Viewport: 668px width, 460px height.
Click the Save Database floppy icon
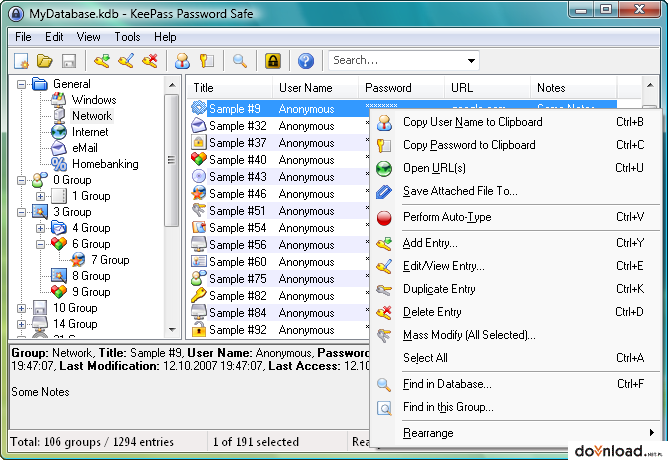[69, 61]
